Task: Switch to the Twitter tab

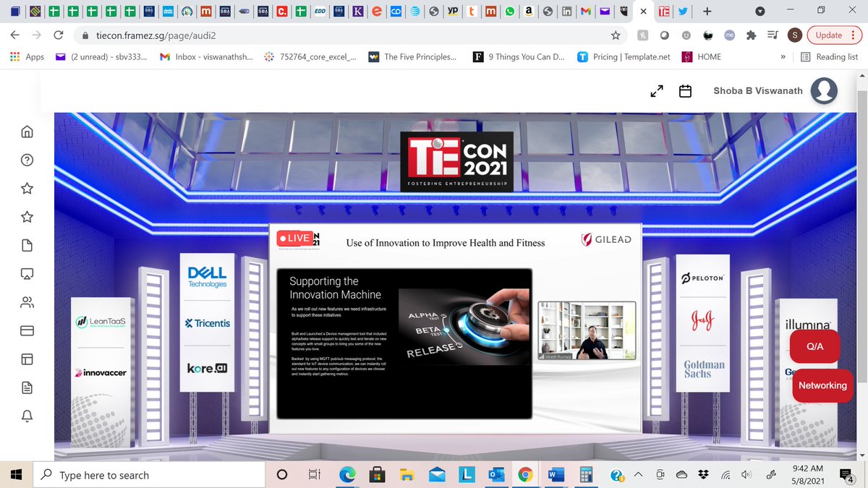Action: tap(683, 12)
